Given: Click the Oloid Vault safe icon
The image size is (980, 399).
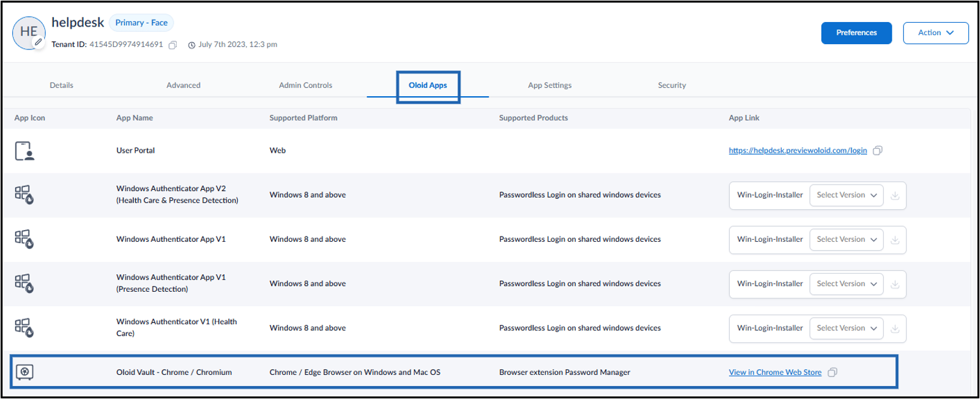Looking at the screenshot, I should pyautogui.click(x=25, y=372).
